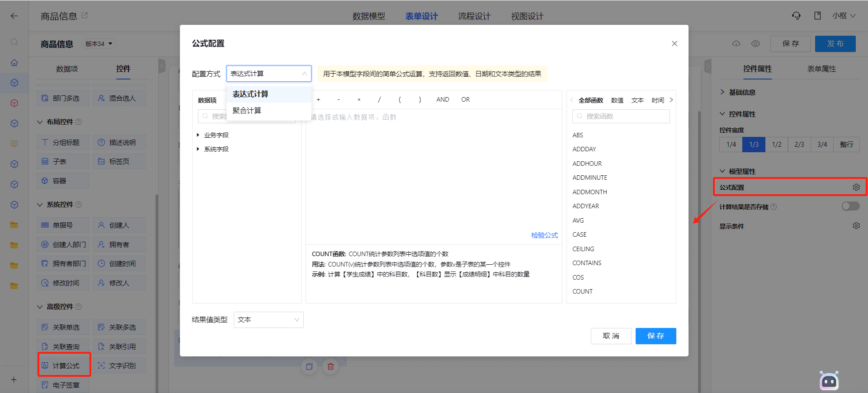
Task: Click the 发布 publish button
Action: click(835, 44)
